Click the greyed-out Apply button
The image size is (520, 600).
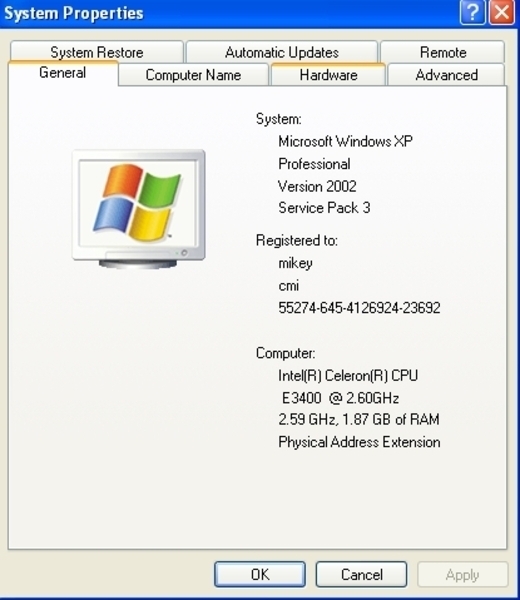coord(463,574)
